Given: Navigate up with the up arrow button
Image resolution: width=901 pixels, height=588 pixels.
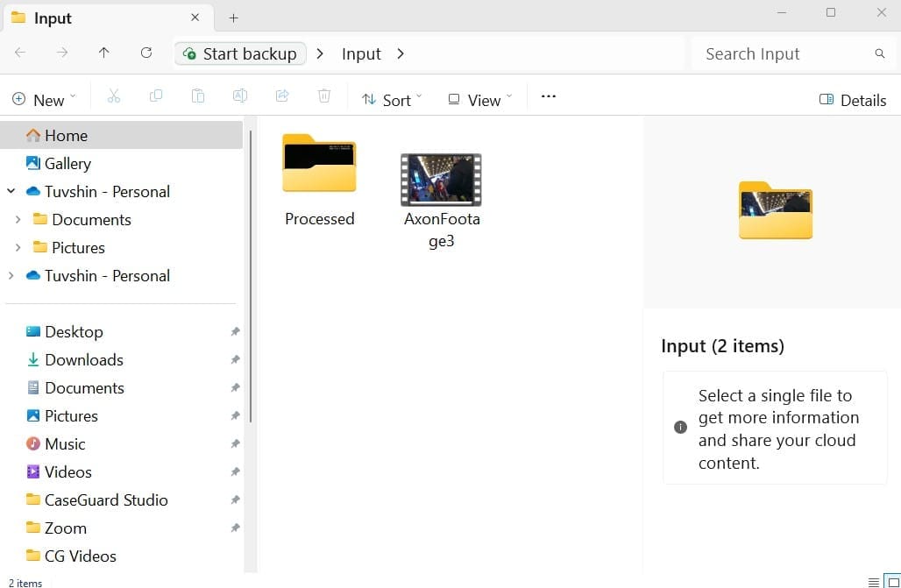Looking at the screenshot, I should click(103, 53).
